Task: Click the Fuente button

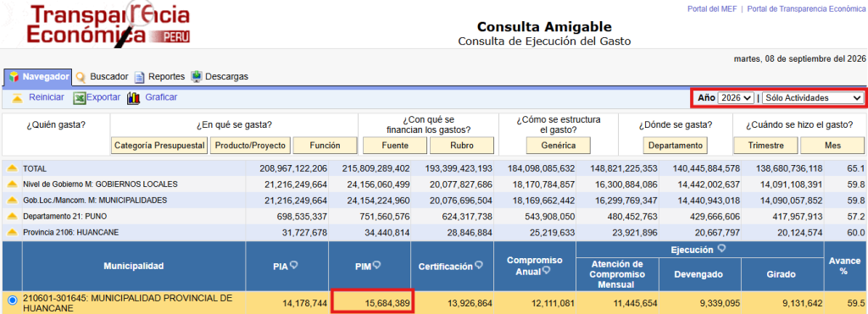Action: point(395,146)
